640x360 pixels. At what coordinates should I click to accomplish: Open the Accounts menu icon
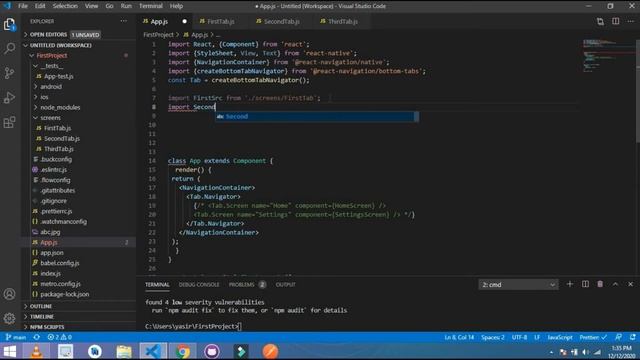(9, 294)
